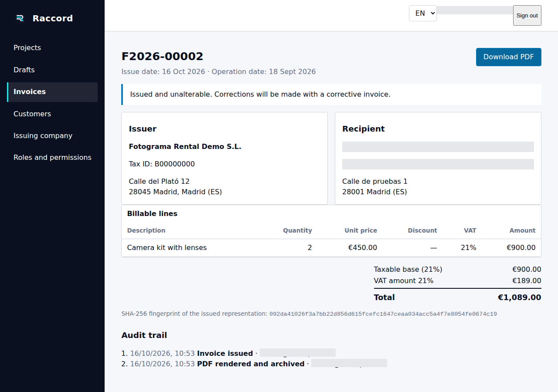Click the total €1,089.00
Viewport: 558px width, 392px height.
(520, 297)
